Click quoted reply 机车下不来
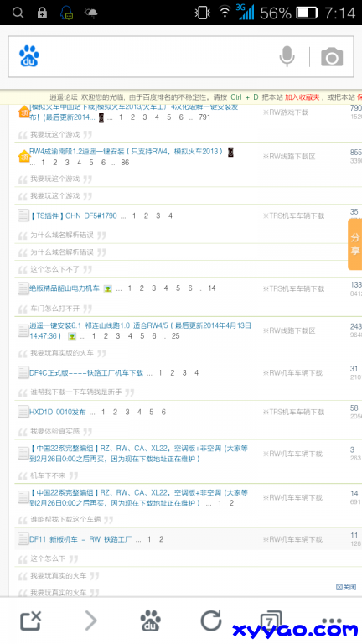Image resolution: width=362 pixels, height=644 pixels. tap(48, 475)
